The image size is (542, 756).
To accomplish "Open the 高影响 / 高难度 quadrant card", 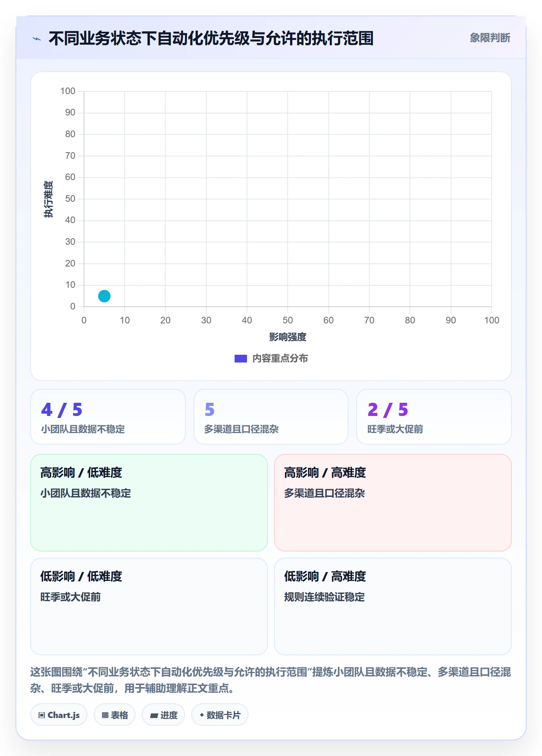I will 393,503.
